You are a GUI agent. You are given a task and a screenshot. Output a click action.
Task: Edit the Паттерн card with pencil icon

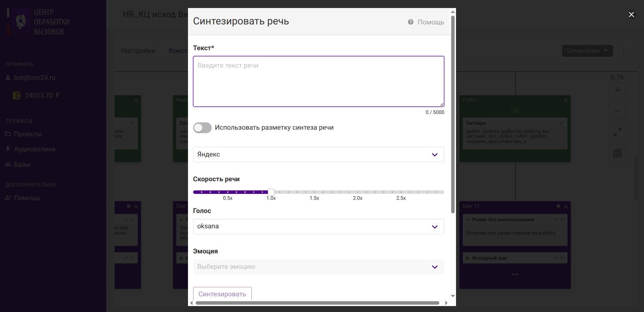561,123
